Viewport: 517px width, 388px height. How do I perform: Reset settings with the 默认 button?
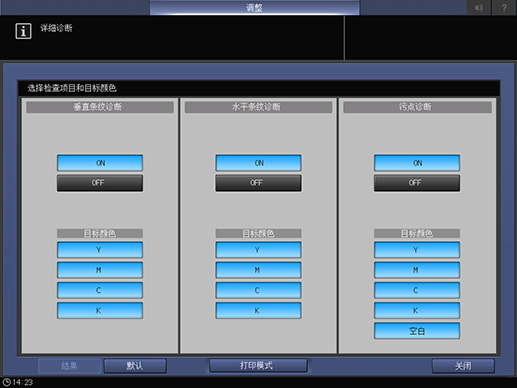(135, 366)
